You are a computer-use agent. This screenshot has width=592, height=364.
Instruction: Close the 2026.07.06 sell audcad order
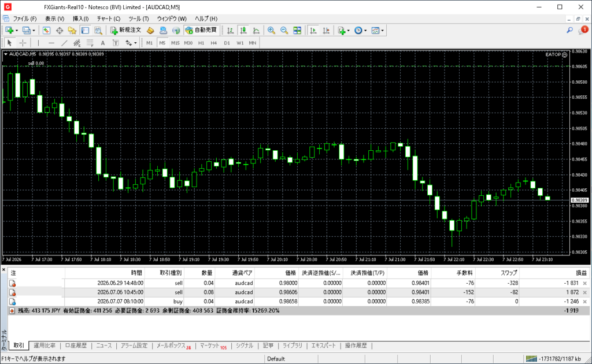(585, 292)
